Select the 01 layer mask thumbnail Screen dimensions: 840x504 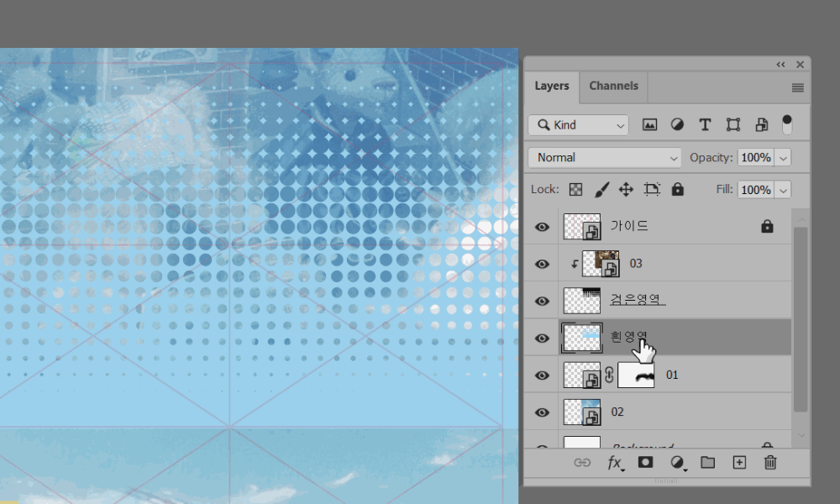(x=636, y=375)
